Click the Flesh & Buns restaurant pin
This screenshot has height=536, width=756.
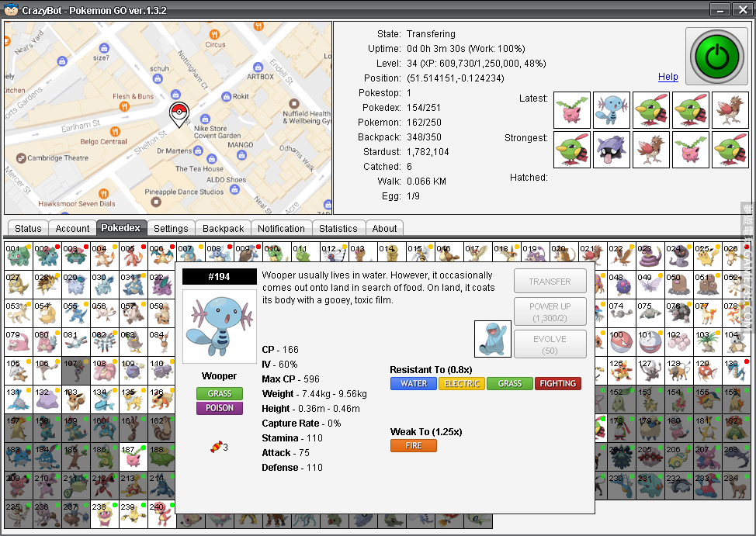(124, 106)
